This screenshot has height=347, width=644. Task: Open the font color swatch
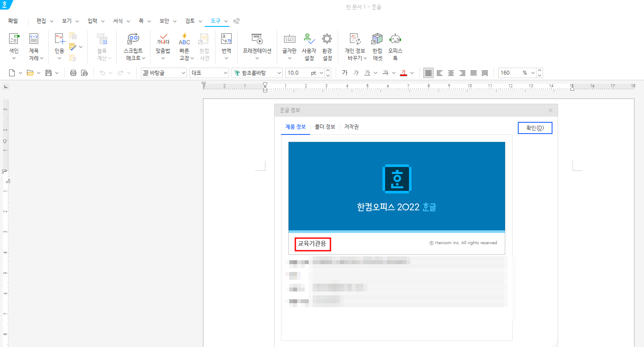404,72
